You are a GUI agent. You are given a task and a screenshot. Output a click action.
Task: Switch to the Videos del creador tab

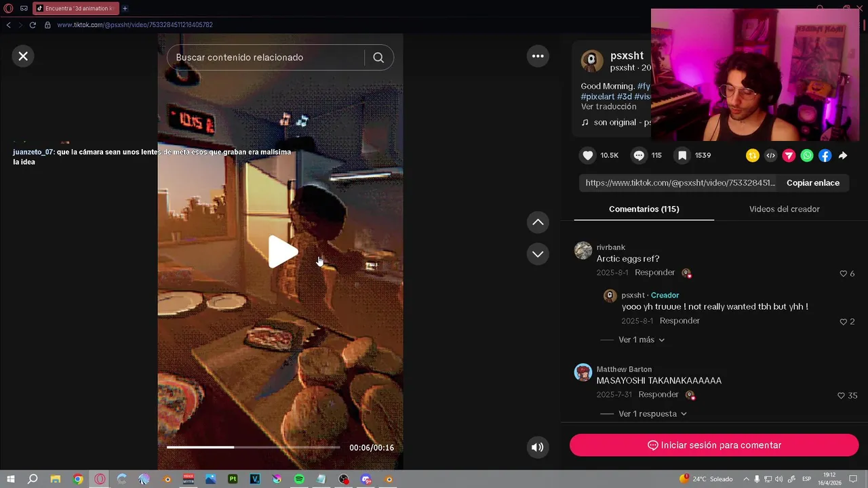coord(785,209)
